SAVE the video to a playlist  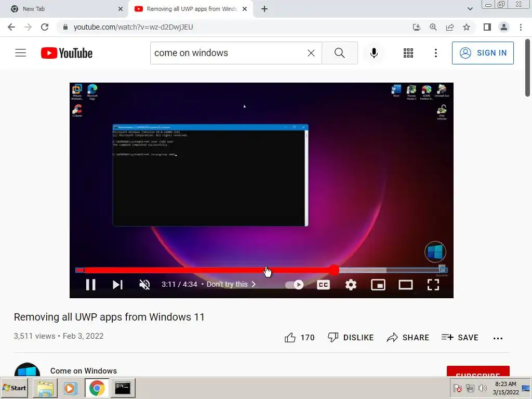[x=460, y=338]
